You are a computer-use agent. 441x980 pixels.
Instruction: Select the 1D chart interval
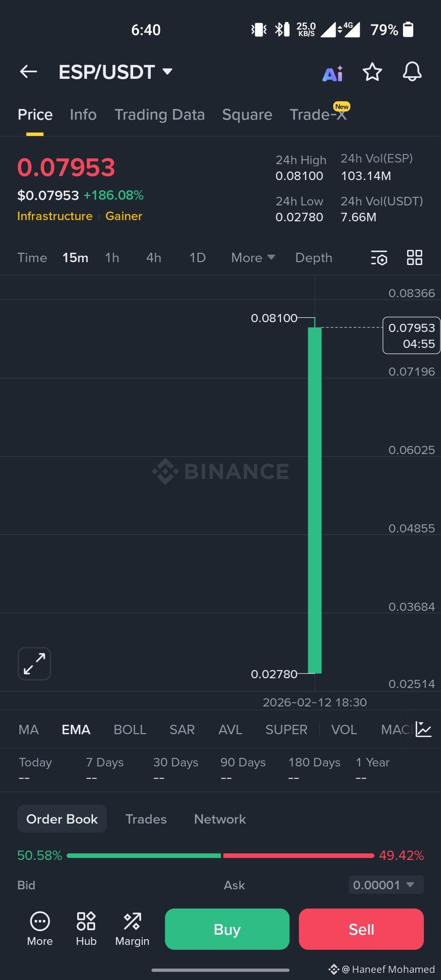(198, 258)
